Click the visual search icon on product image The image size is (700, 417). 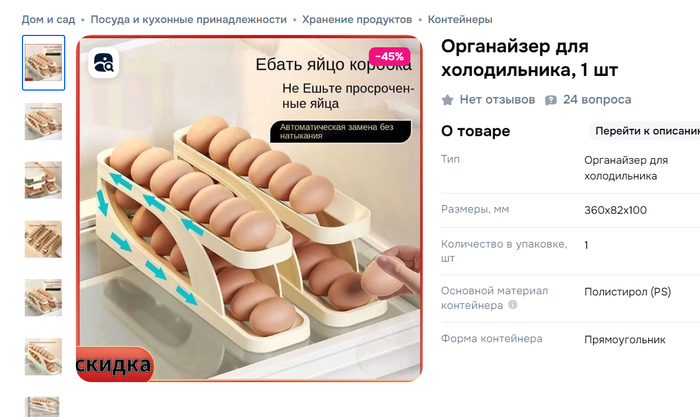click(104, 63)
